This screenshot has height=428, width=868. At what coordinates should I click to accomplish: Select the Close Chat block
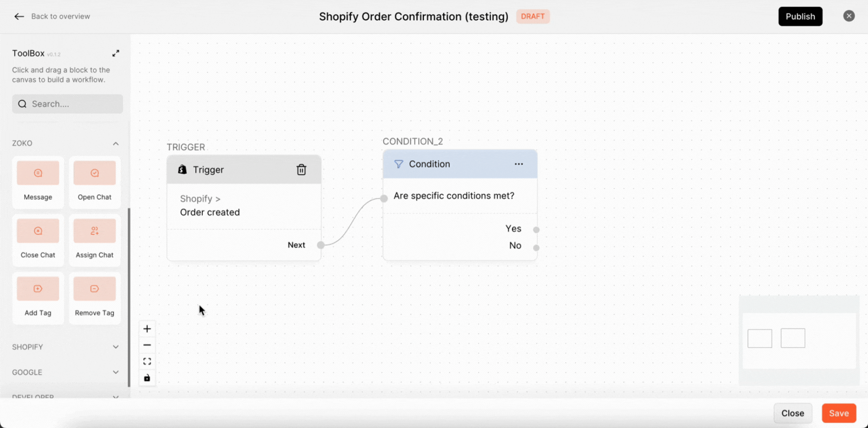coord(38,239)
